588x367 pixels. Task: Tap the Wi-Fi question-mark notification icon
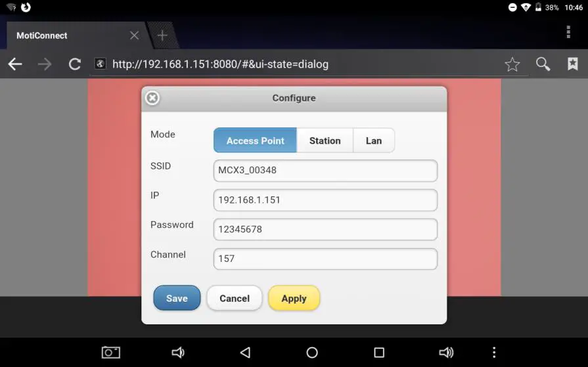tap(11, 7)
